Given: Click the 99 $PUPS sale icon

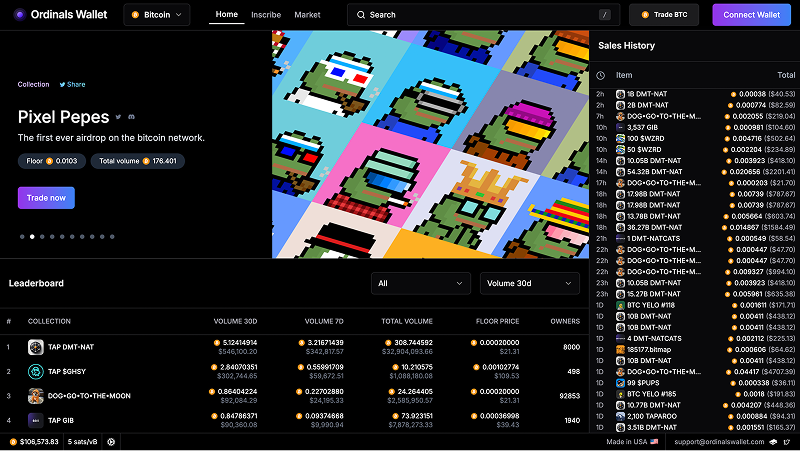Looking at the screenshot, I should click(x=620, y=383).
